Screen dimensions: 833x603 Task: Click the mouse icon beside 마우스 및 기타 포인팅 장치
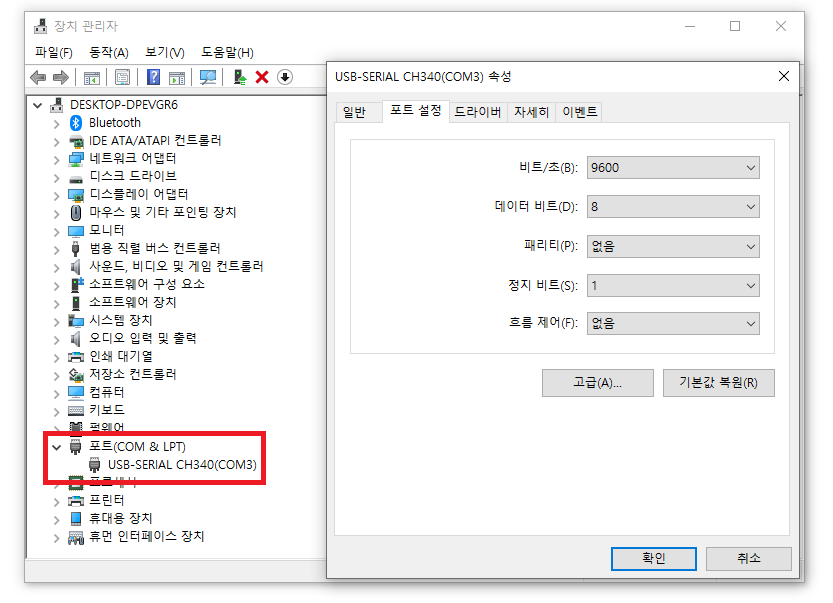coord(76,213)
